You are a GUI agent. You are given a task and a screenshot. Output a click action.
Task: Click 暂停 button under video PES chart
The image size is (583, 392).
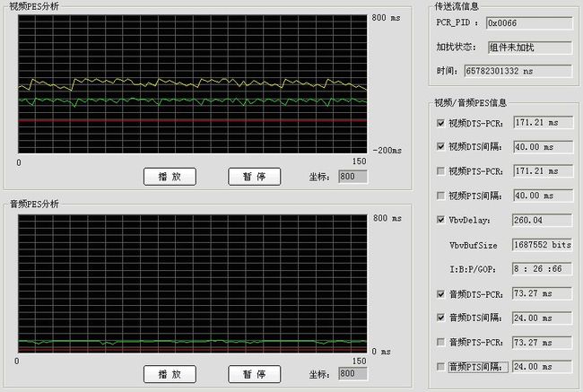(x=255, y=177)
